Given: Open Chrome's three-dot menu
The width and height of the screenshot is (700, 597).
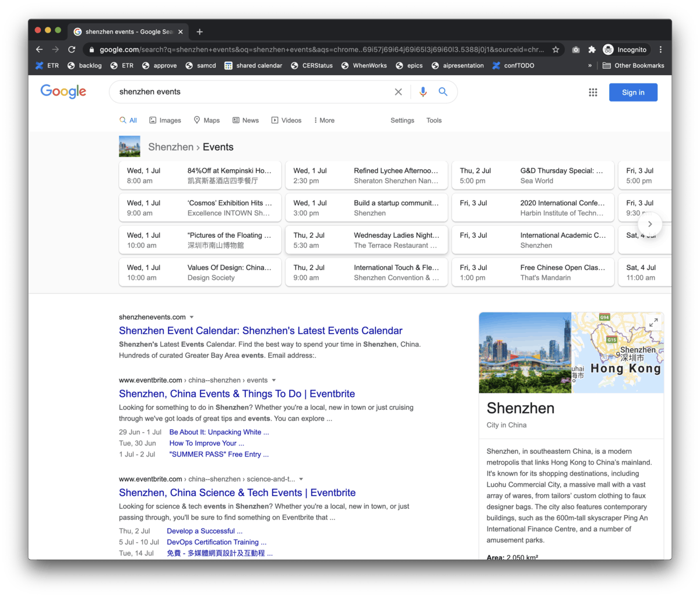Looking at the screenshot, I should (x=660, y=50).
